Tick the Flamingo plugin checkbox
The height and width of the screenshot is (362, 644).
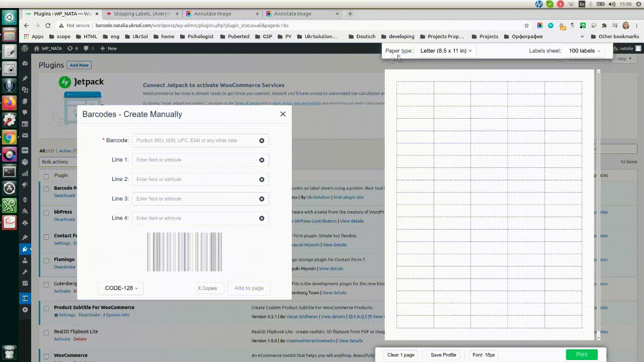[46, 260]
